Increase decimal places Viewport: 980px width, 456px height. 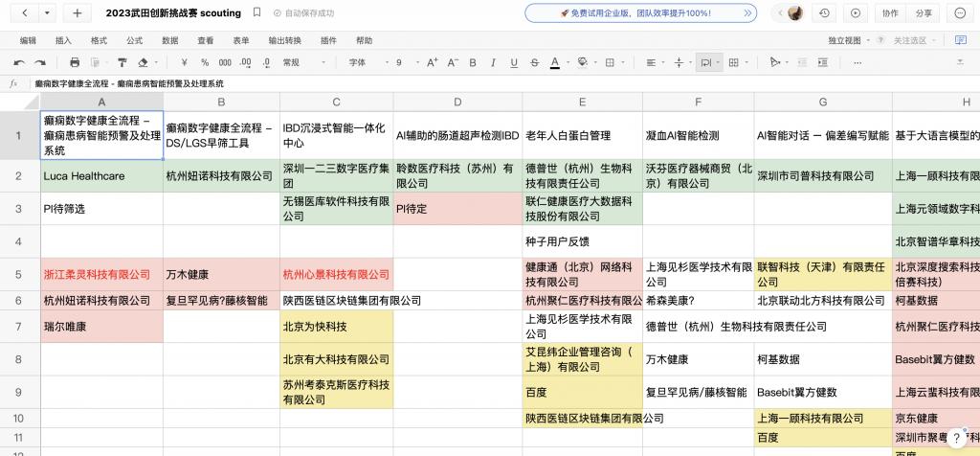(246, 62)
